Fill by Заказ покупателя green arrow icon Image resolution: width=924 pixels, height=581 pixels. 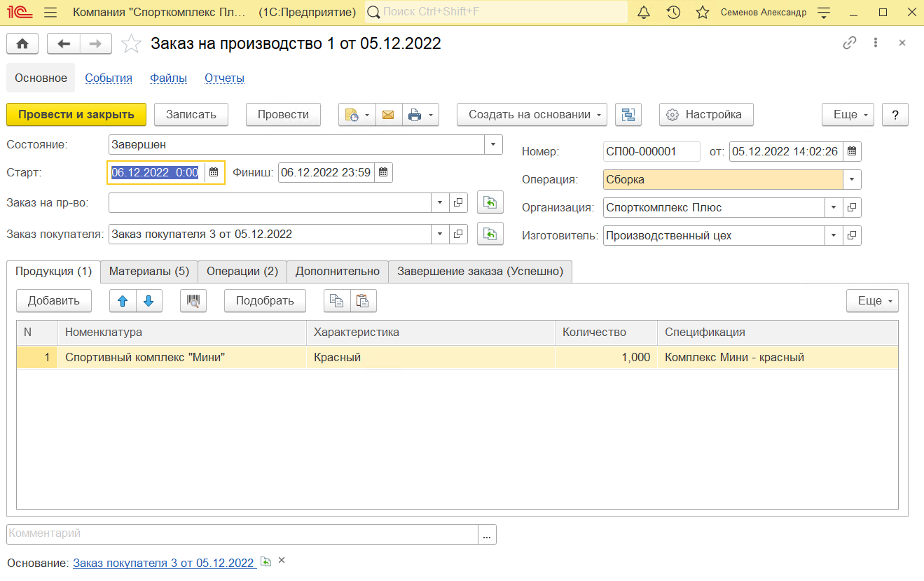[490, 234]
